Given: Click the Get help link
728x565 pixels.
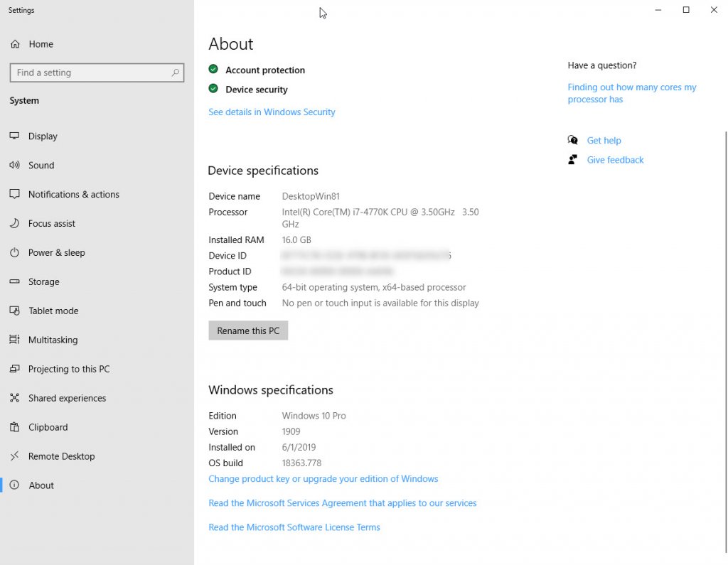Looking at the screenshot, I should 604,140.
